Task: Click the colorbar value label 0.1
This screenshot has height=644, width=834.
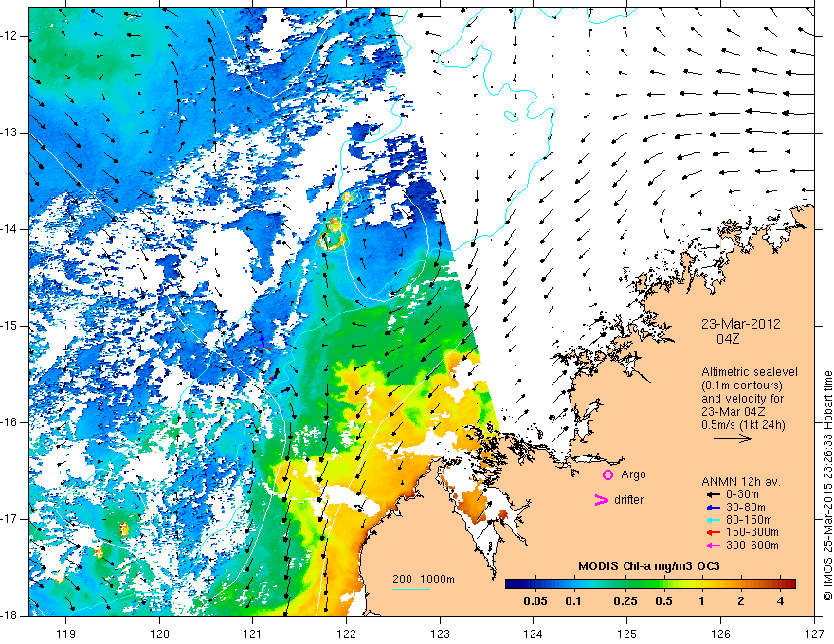Action: click(x=572, y=601)
